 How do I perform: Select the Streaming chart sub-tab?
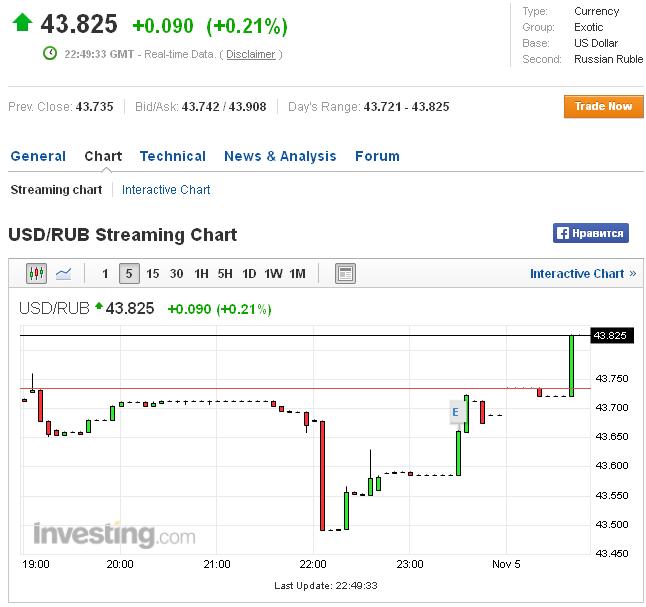tap(56, 190)
